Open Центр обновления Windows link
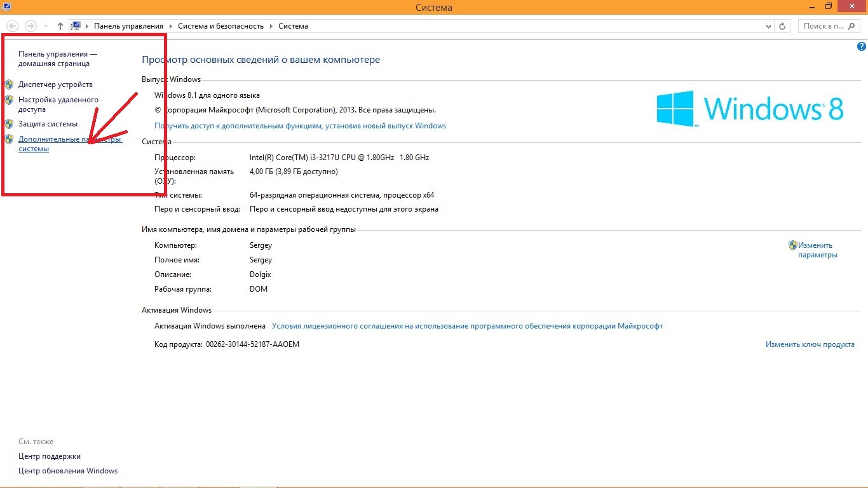 tap(68, 471)
